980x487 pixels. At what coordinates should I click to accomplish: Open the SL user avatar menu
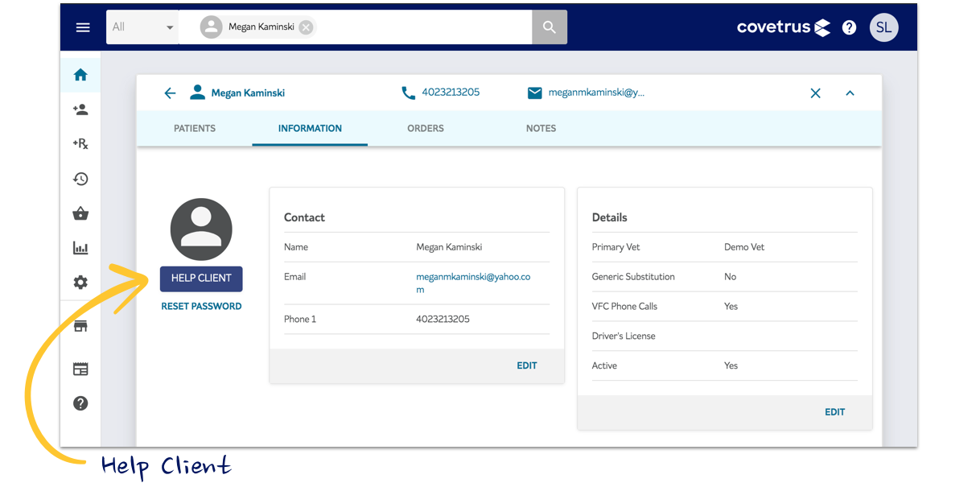[x=883, y=27]
